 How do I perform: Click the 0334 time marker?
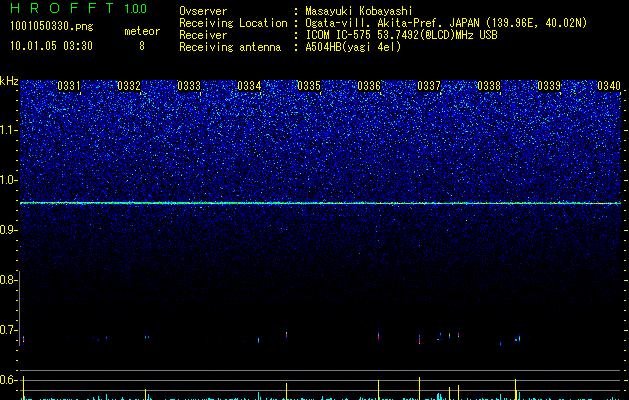pyautogui.click(x=249, y=86)
